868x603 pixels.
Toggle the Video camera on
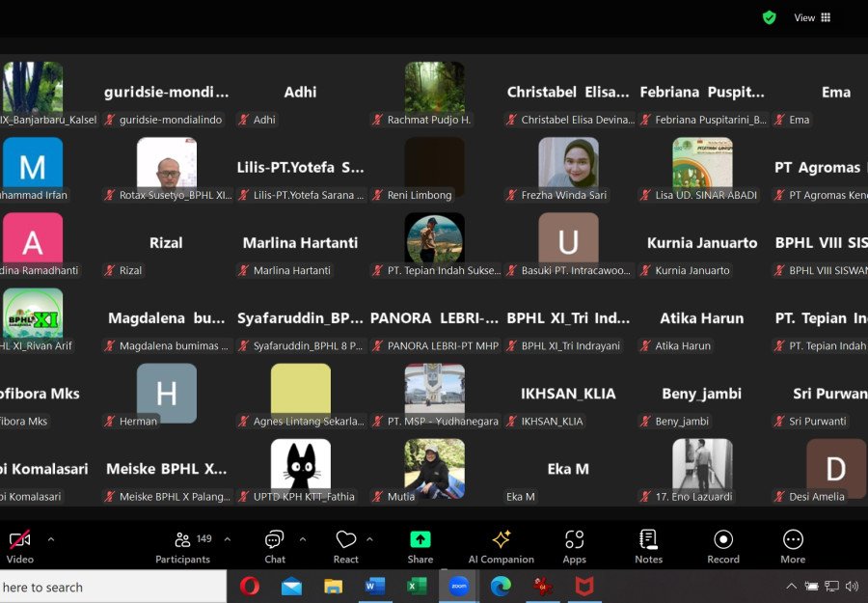pyautogui.click(x=20, y=546)
